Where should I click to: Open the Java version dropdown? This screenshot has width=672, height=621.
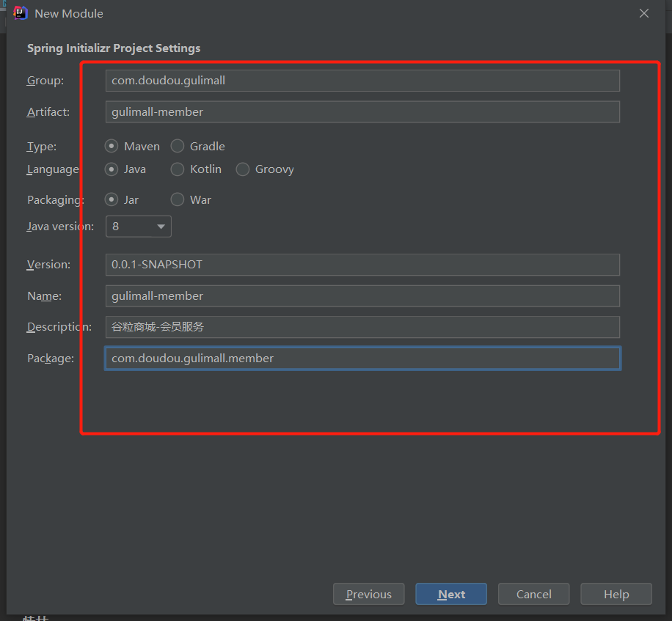click(139, 226)
